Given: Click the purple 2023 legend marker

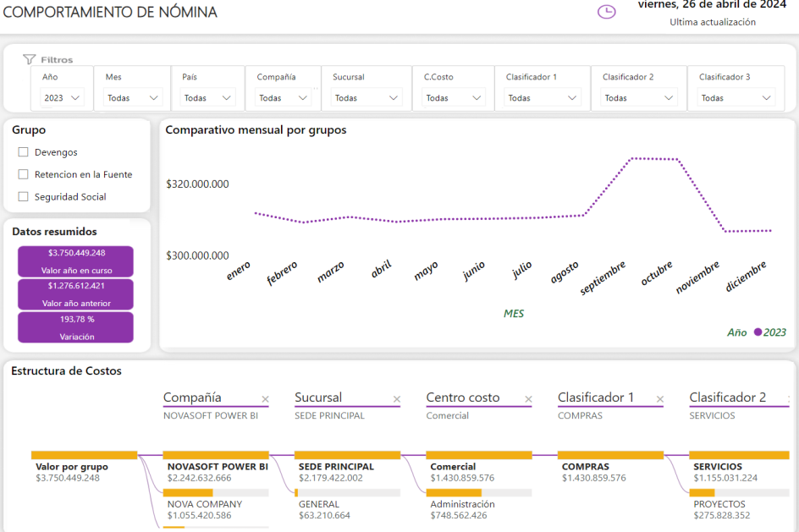Looking at the screenshot, I should tap(758, 332).
